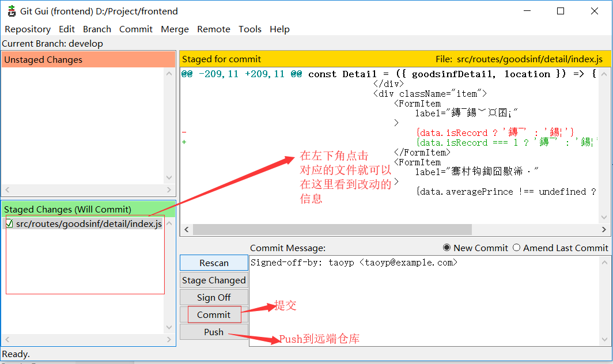
Task: Click the staged file icon for index.js
Action: [x=9, y=223]
